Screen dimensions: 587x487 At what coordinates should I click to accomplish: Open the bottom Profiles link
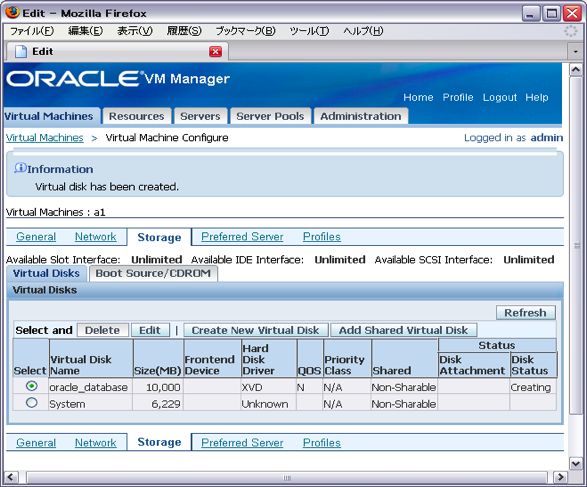pyautogui.click(x=322, y=442)
